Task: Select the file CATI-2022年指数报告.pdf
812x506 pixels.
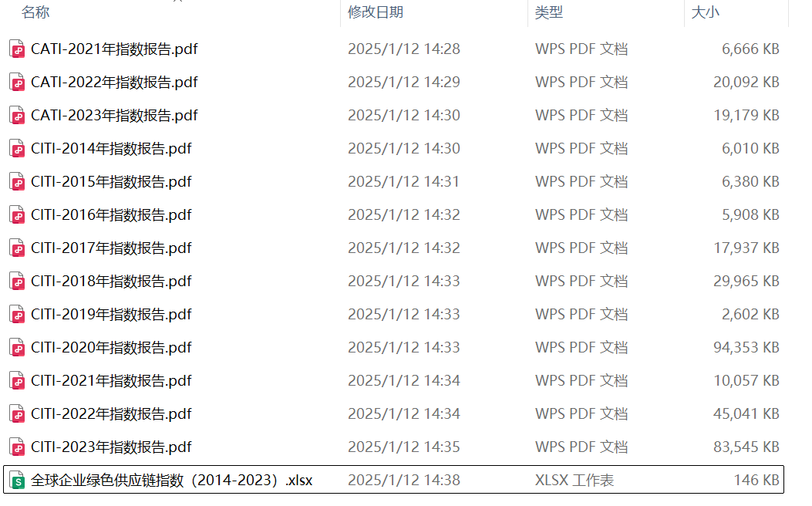Action: coord(114,83)
